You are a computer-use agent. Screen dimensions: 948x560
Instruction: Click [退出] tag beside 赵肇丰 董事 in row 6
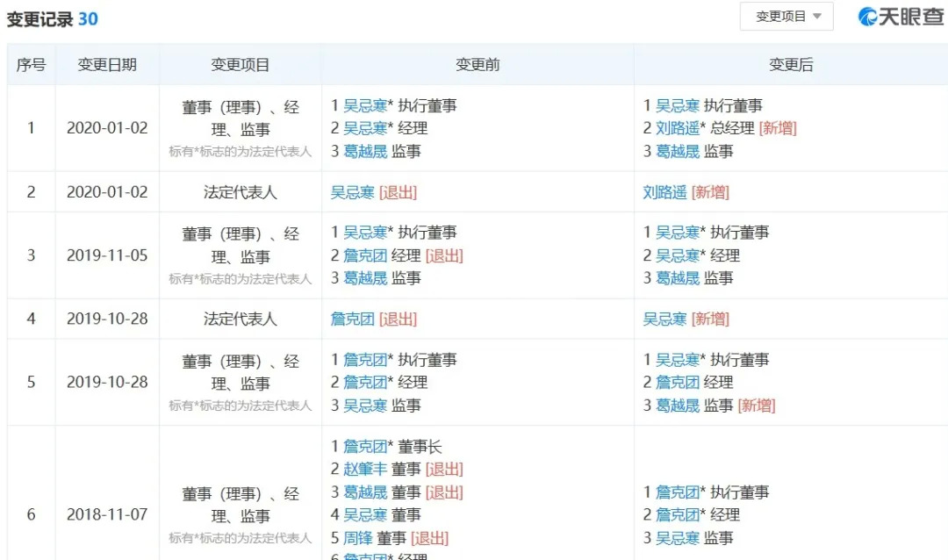click(x=444, y=470)
